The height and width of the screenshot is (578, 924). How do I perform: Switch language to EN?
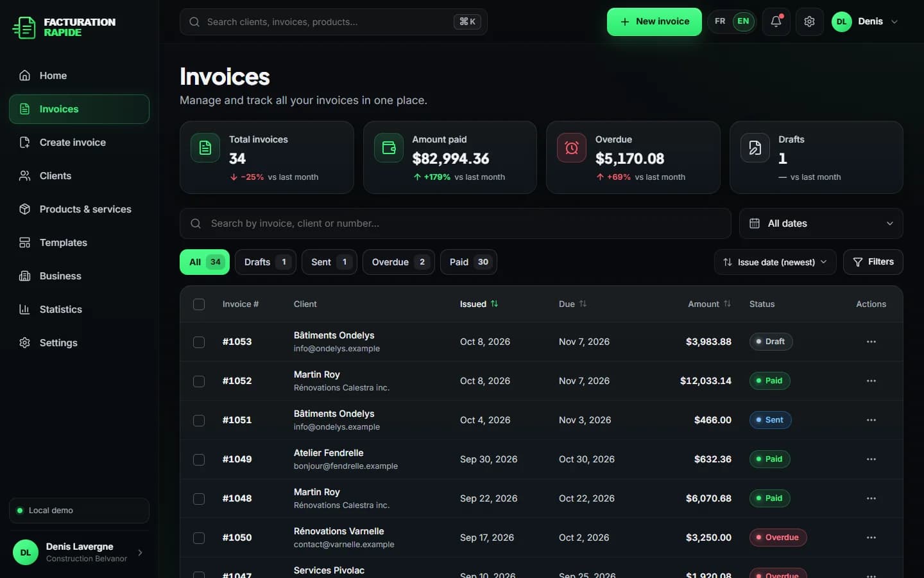[743, 22]
